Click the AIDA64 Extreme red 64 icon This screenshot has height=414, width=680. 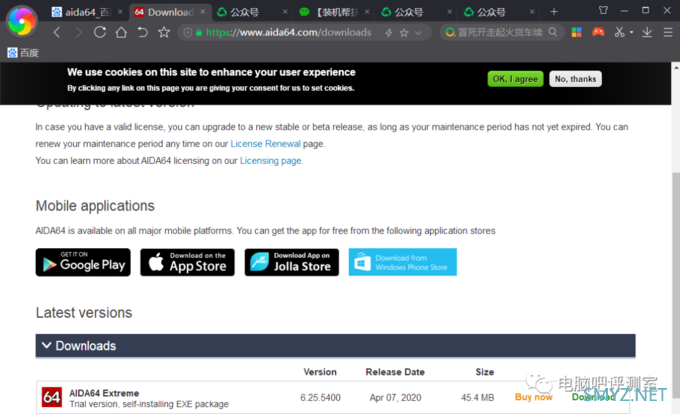click(x=52, y=397)
